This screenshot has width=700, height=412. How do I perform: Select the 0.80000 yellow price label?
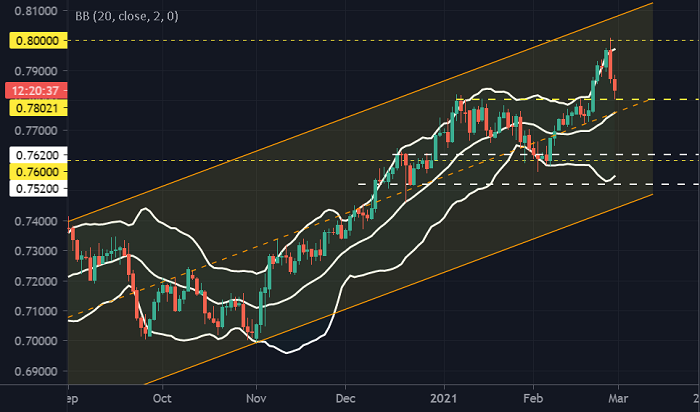38,41
